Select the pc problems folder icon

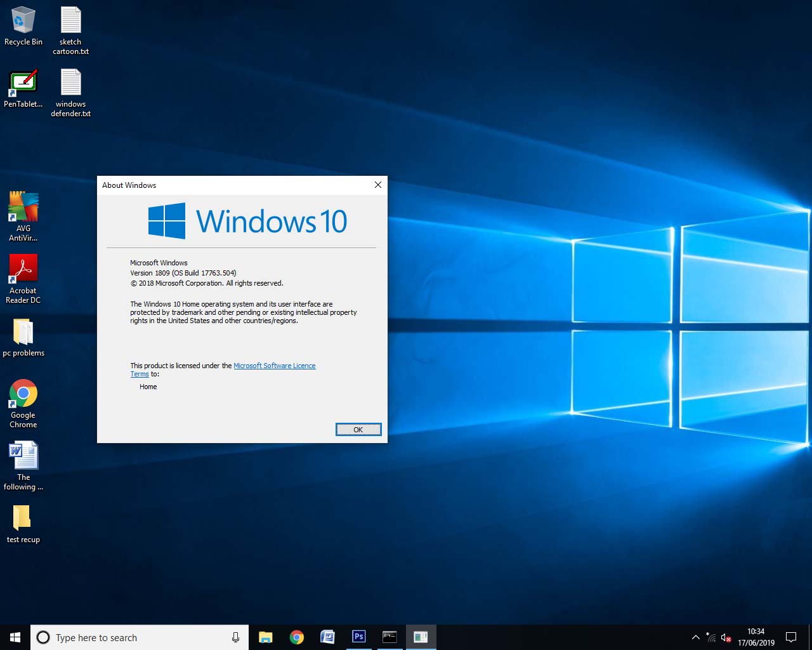(x=23, y=337)
